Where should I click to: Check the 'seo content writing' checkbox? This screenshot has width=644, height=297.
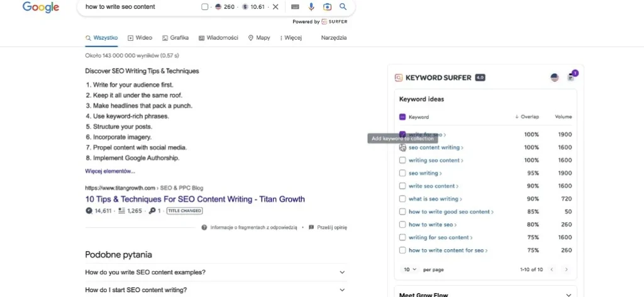[x=402, y=147]
